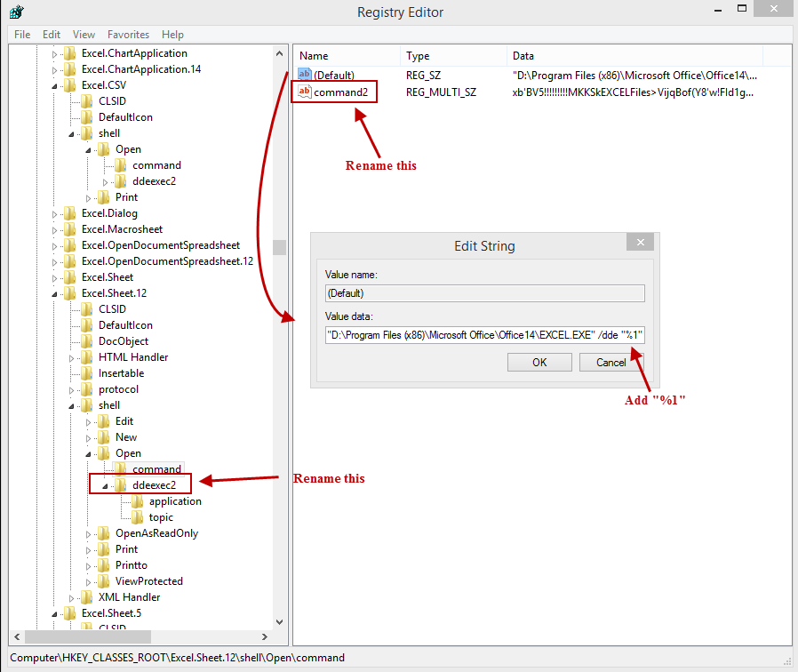Click Cancel in Edit String dialog

click(610, 362)
